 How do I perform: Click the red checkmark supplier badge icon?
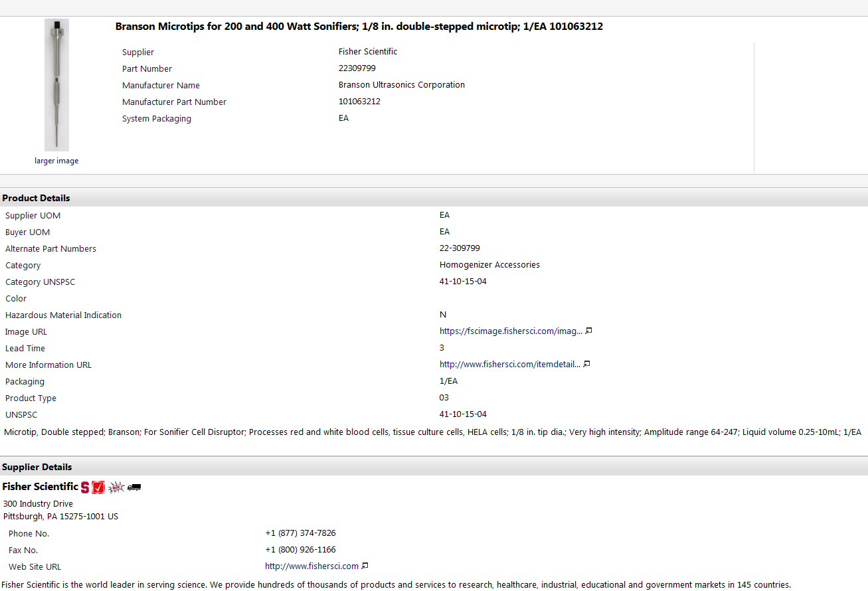[x=98, y=487]
